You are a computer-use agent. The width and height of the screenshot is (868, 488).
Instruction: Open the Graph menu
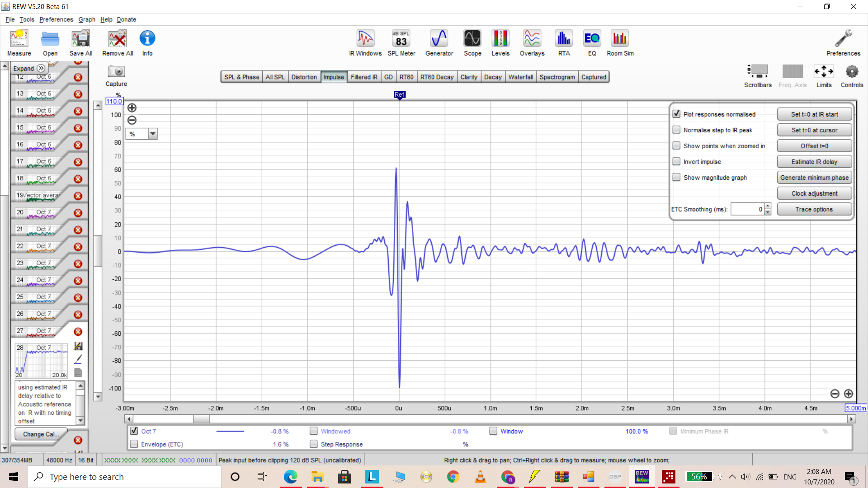point(87,19)
